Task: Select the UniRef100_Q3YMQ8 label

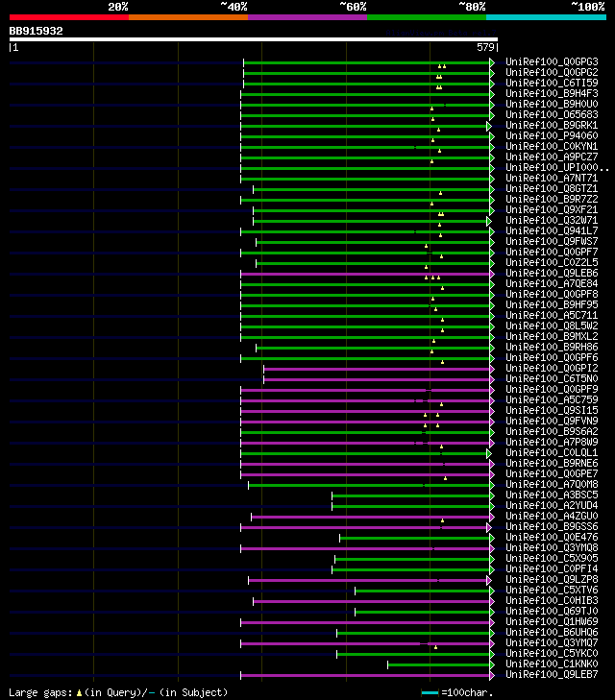Action: [552, 547]
